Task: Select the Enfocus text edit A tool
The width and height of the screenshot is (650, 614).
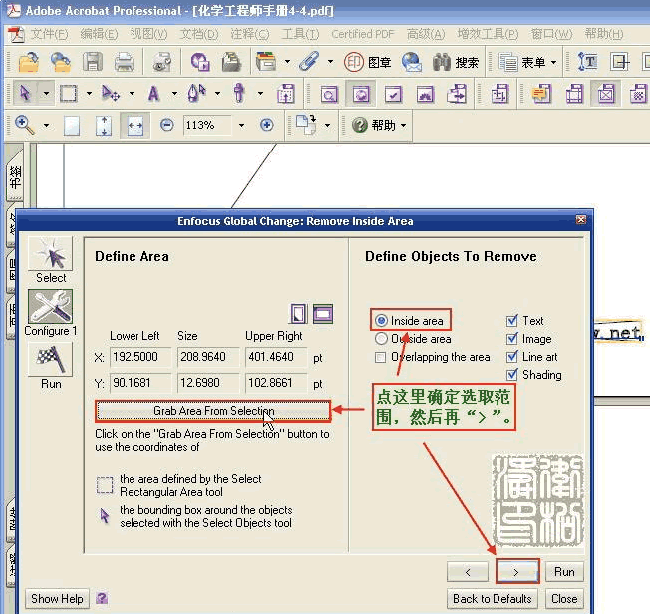Action: pyautogui.click(x=153, y=93)
